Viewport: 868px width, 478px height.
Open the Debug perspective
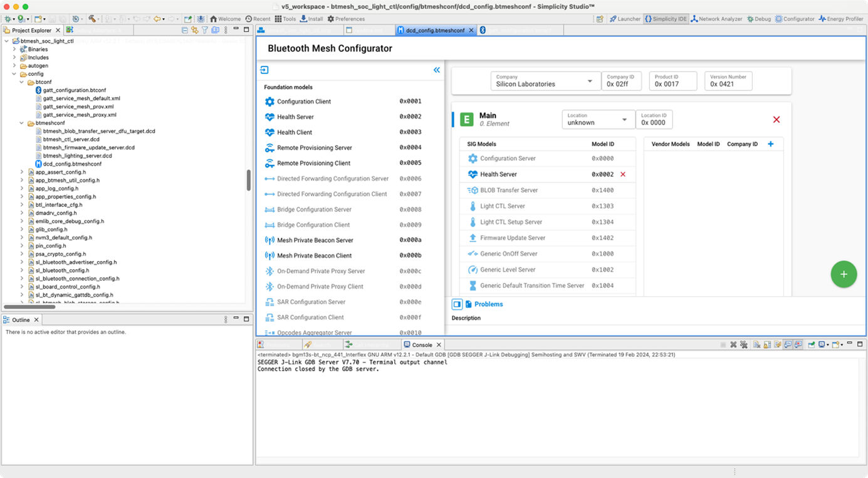758,19
